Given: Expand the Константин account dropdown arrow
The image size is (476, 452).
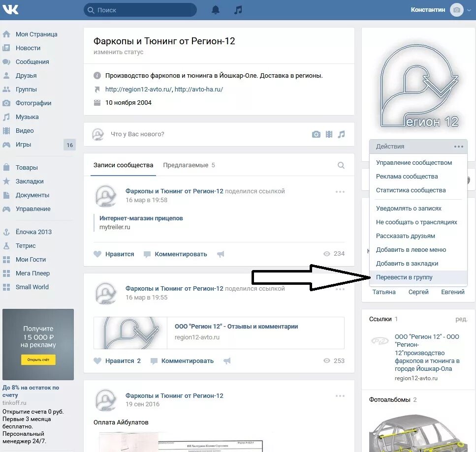Looking at the screenshot, I should click(x=469, y=10).
